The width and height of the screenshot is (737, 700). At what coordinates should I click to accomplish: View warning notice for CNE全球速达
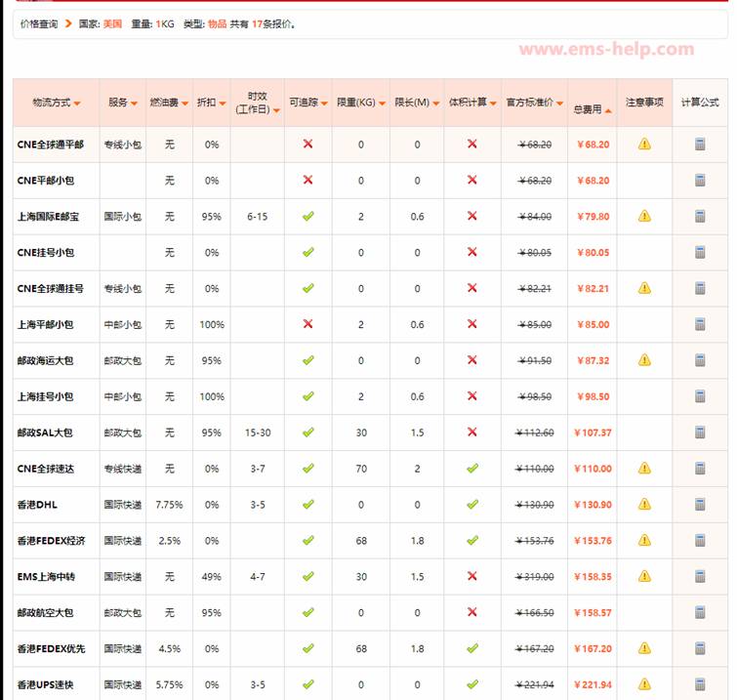click(x=644, y=469)
